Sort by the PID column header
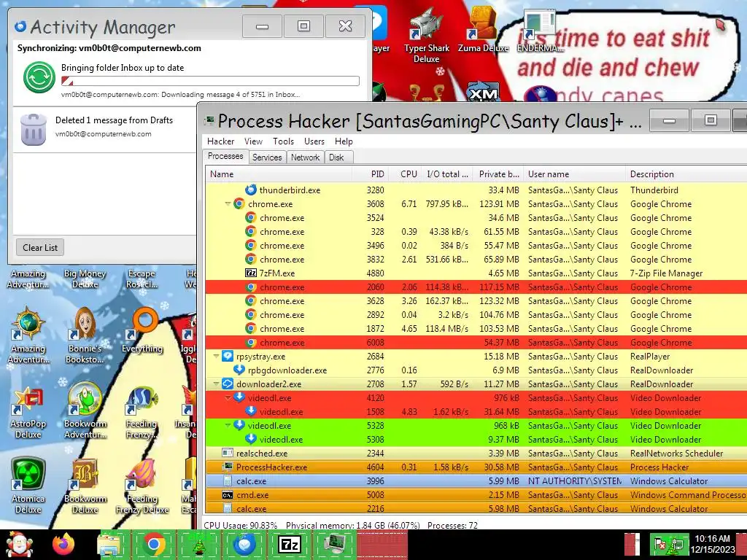 pos(371,174)
